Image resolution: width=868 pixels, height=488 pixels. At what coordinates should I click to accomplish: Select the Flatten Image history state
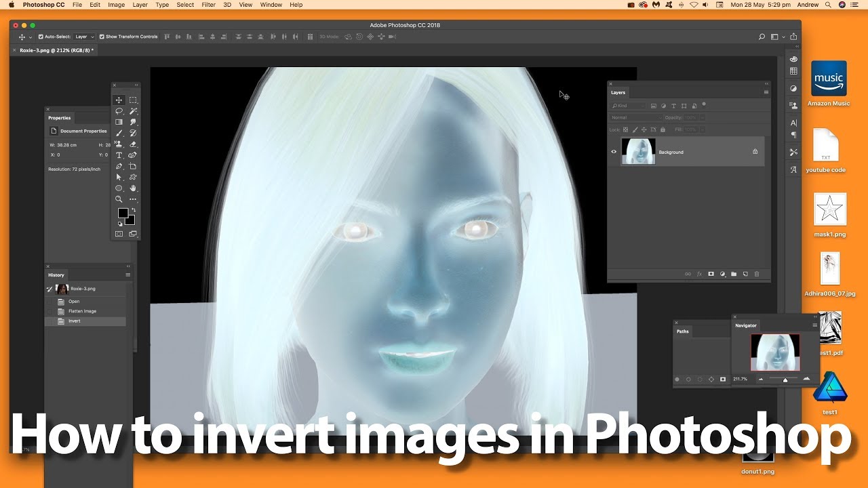tap(85, 311)
